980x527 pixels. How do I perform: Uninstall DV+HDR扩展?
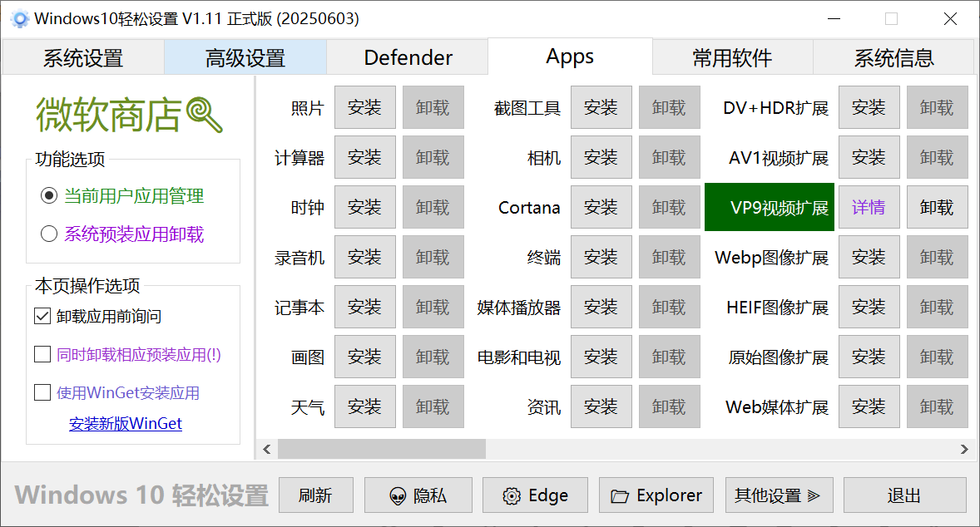click(x=937, y=107)
